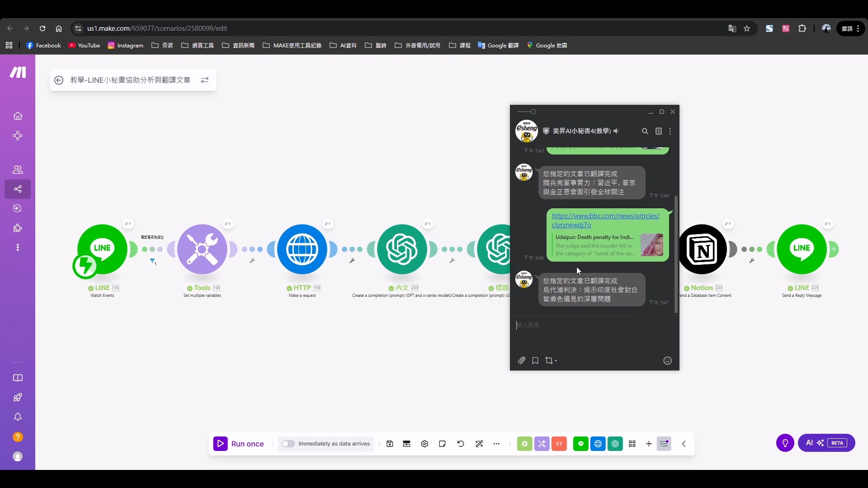Image resolution: width=868 pixels, height=488 pixels.
Task: Open LINE chat three-dots menu
Action: 670,131
